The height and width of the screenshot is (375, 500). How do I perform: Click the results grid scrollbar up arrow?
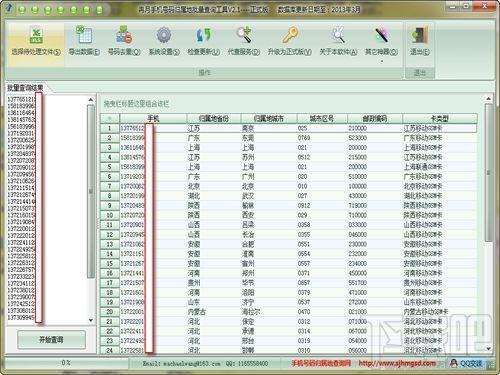pos(488,99)
